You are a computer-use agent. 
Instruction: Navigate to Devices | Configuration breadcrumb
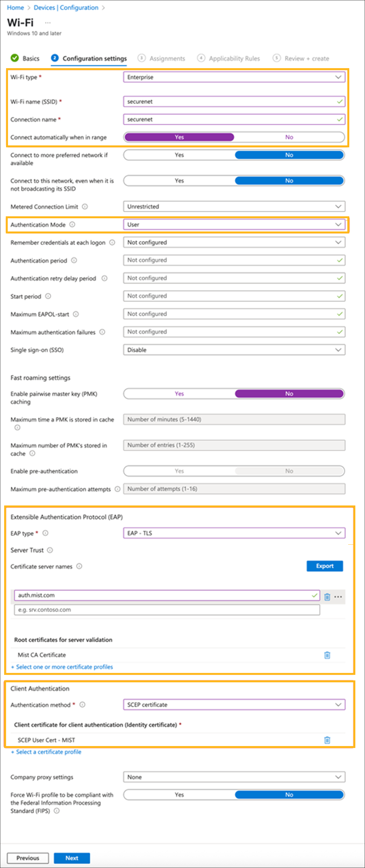66,7
